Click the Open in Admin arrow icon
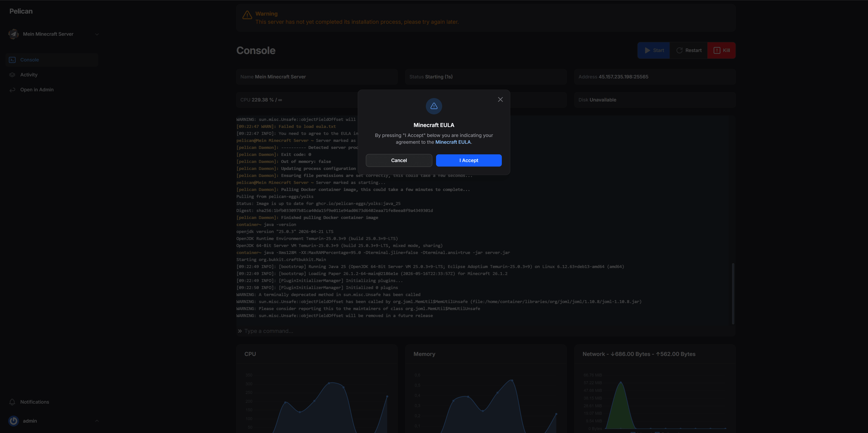 [x=12, y=90]
